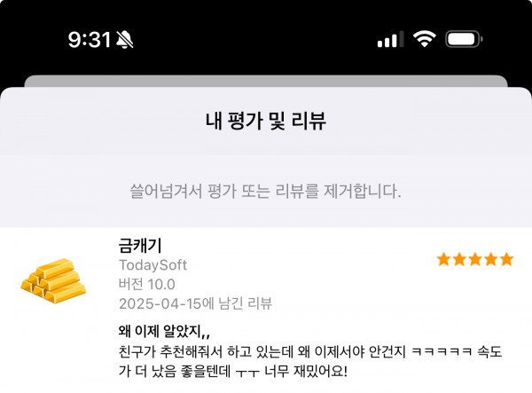
Task: Tap the review body starting 친구가 추천해줘서
Action: (x=310, y=361)
